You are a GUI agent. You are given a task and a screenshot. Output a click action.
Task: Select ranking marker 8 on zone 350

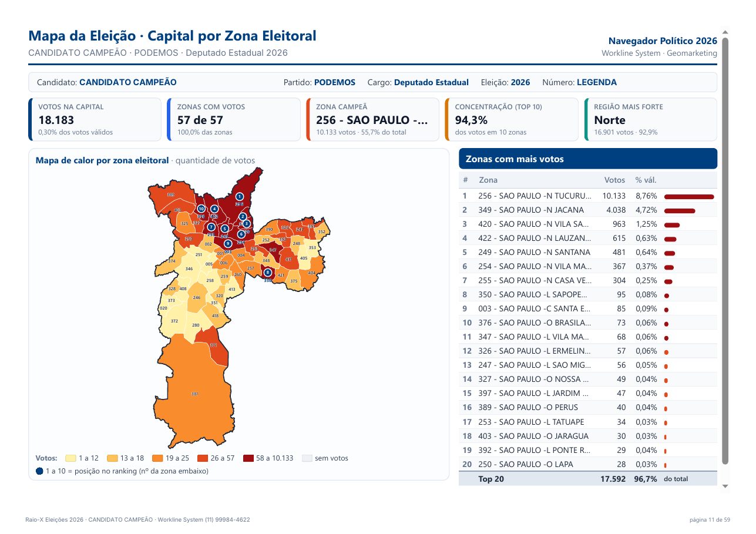coord(267,273)
